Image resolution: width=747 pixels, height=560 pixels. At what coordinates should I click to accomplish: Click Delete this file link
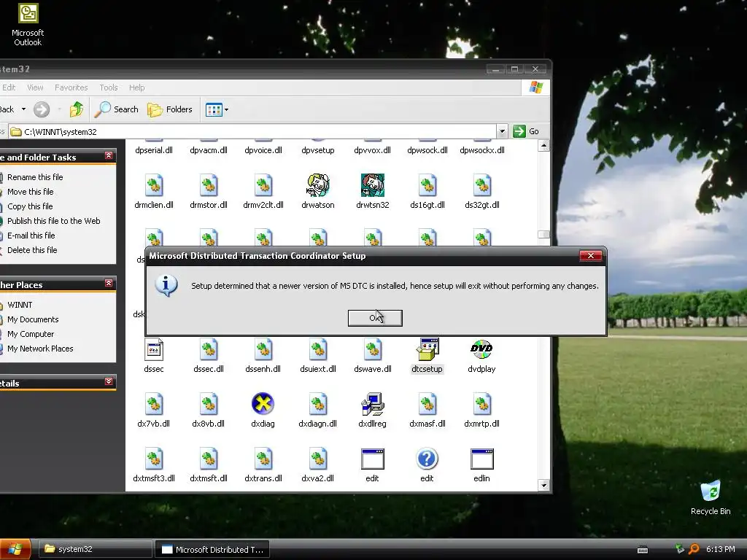coord(32,251)
